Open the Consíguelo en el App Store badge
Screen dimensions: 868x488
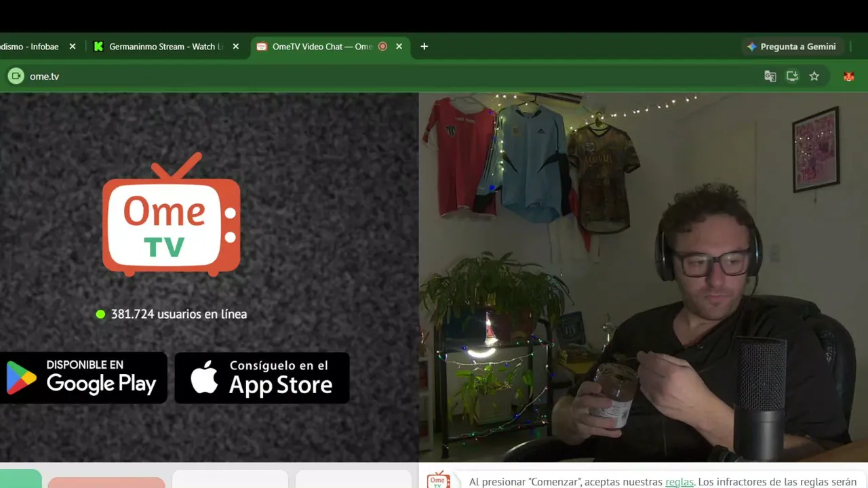click(x=262, y=378)
